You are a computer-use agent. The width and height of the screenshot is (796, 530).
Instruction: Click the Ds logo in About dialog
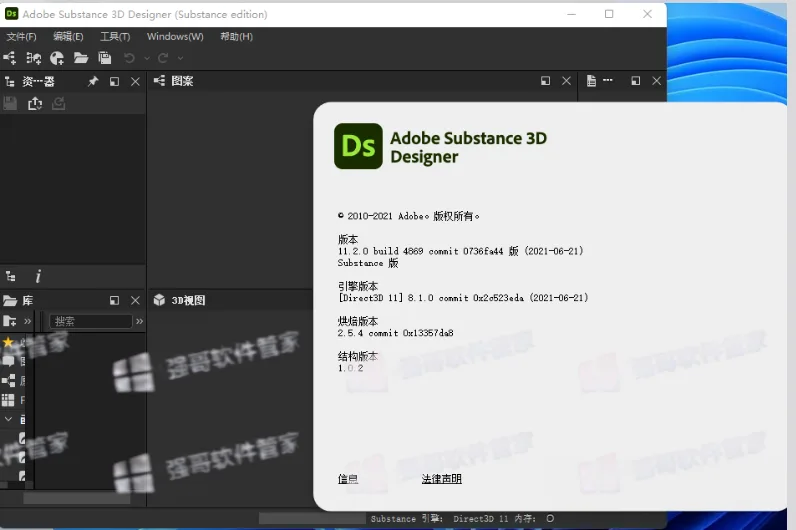(x=358, y=146)
